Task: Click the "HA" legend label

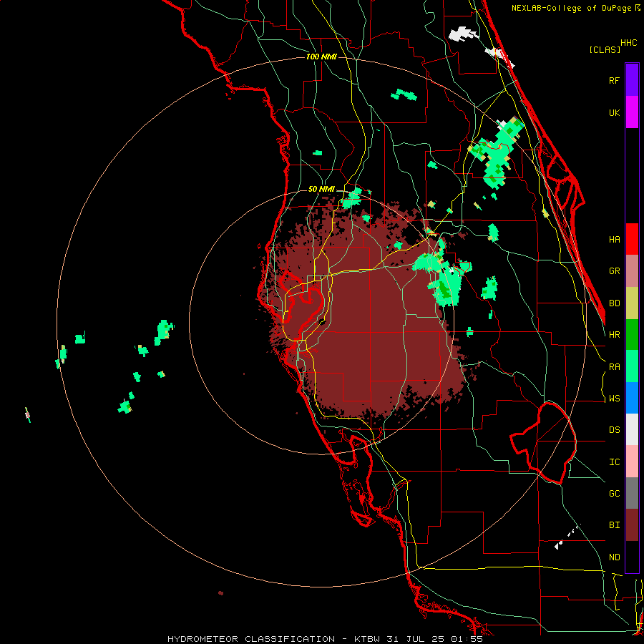Action: (614, 239)
